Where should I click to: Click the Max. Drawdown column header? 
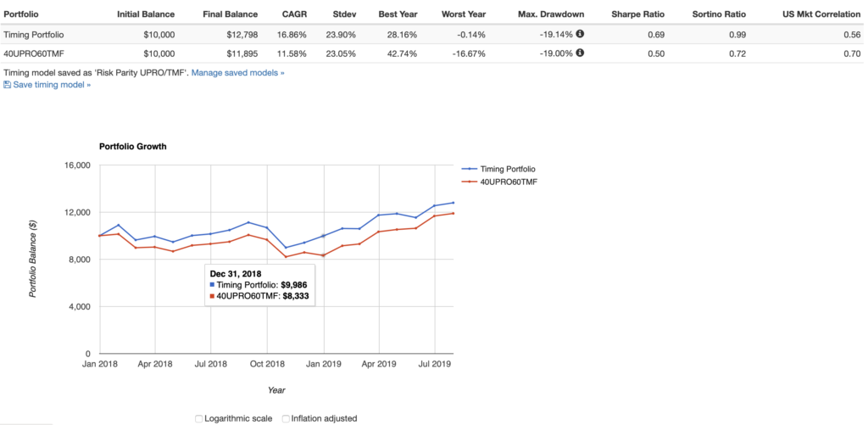click(x=551, y=15)
